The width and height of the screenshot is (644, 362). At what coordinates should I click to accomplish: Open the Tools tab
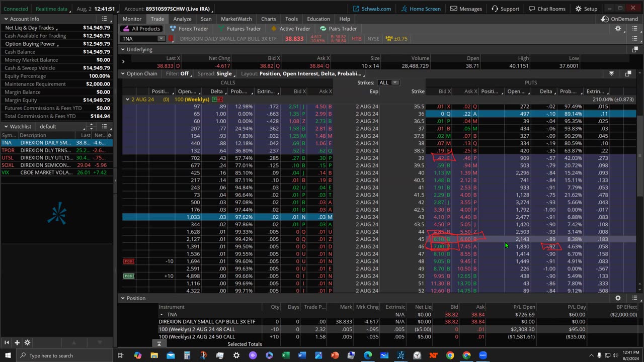pos(291,19)
